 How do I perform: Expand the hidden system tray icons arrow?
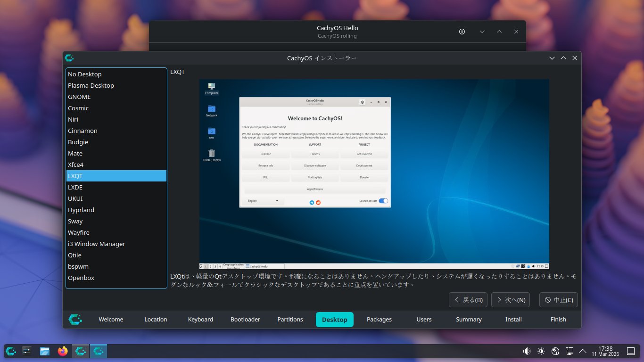tap(583, 351)
